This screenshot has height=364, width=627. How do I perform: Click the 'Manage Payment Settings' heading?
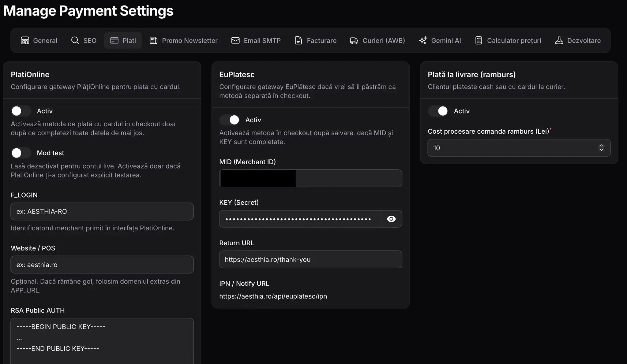pyautogui.click(x=88, y=11)
